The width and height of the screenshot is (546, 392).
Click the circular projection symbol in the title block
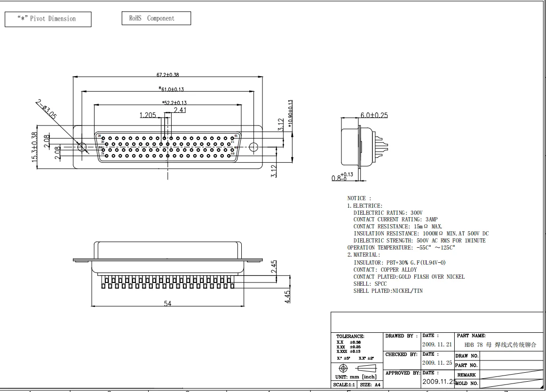pyautogui.click(x=343, y=368)
